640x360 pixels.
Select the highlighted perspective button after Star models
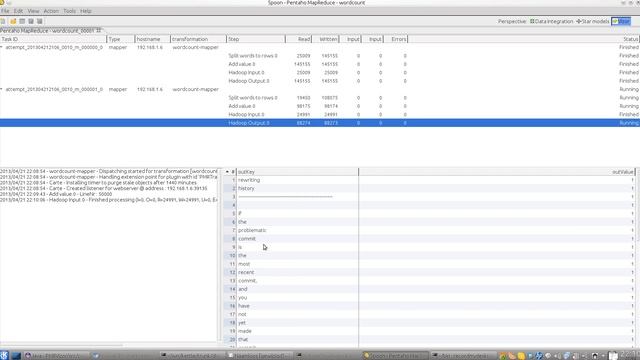(621, 21)
